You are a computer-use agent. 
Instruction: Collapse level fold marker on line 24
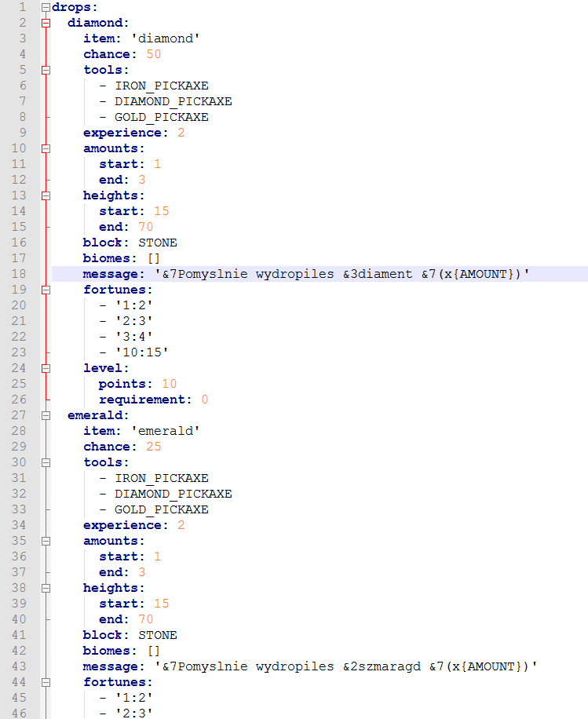(x=46, y=368)
